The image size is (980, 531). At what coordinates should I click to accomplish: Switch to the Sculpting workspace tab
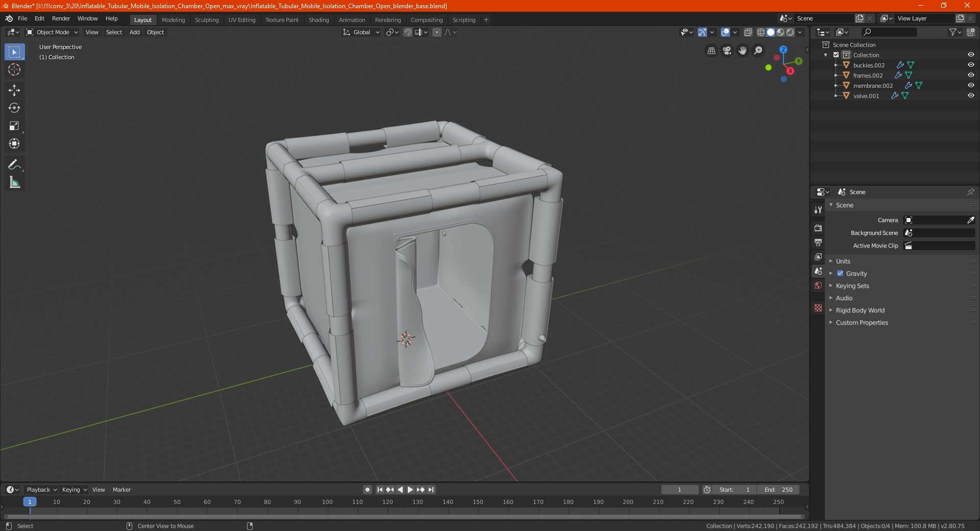pos(207,20)
